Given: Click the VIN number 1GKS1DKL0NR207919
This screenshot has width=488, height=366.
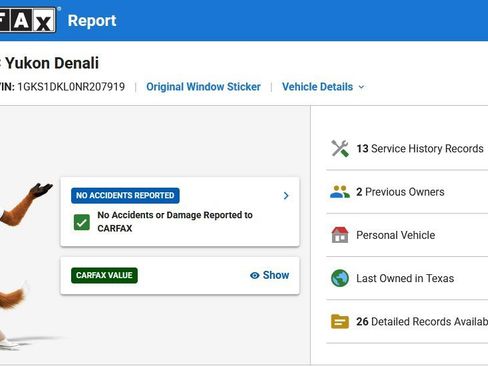Looking at the screenshot, I should tap(71, 87).
